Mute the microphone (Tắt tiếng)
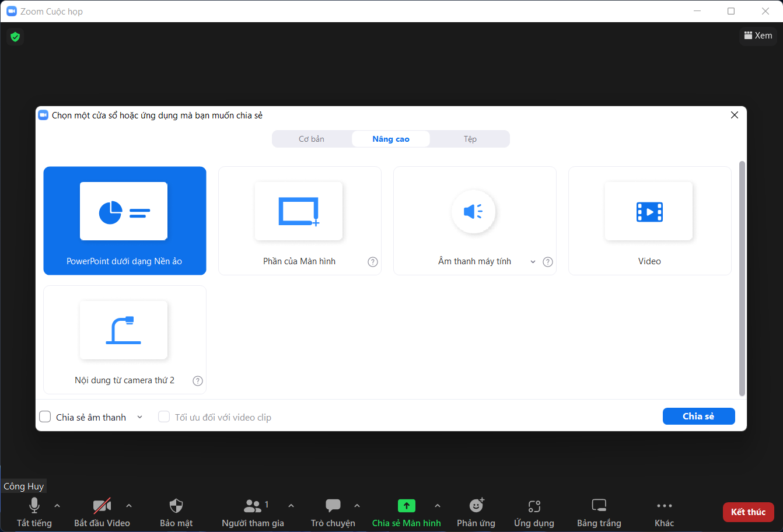 click(x=34, y=512)
